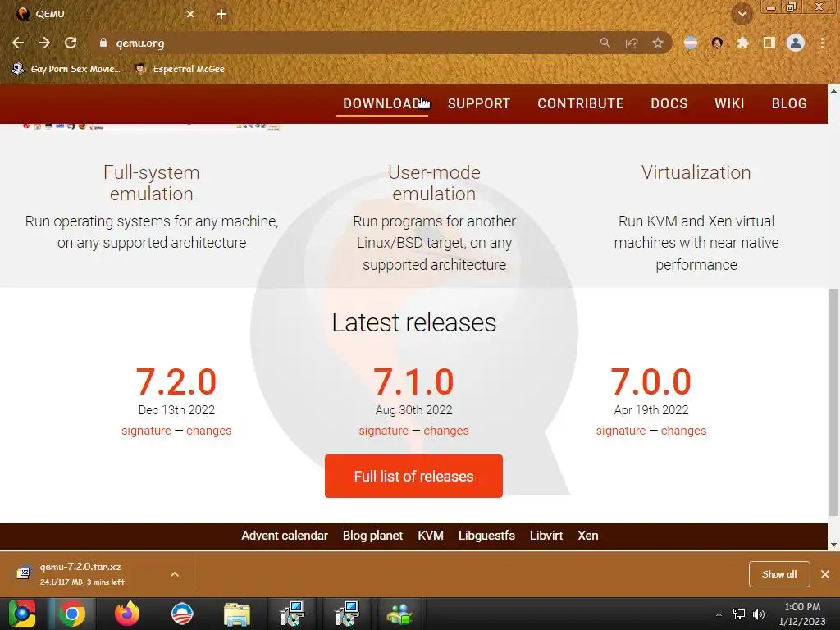Click the avatar extension icon

tap(717, 43)
